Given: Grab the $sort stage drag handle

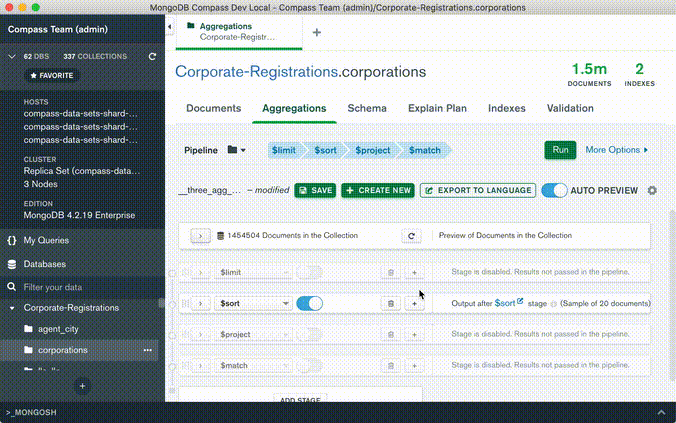Looking at the screenshot, I should (x=185, y=304).
